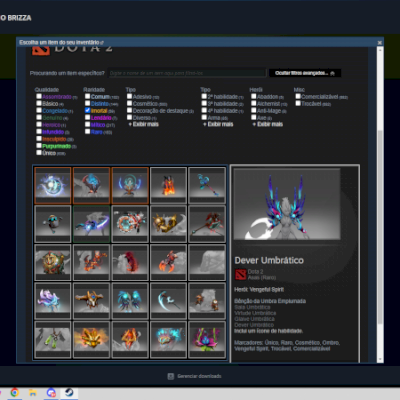Check the Abaddon hero filter

(x=254, y=96)
